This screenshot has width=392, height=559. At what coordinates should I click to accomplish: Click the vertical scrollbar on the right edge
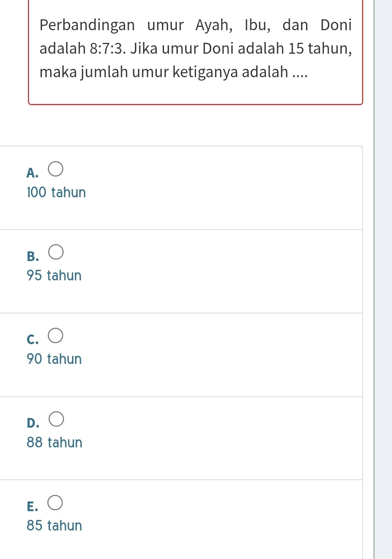[x=383, y=279]
